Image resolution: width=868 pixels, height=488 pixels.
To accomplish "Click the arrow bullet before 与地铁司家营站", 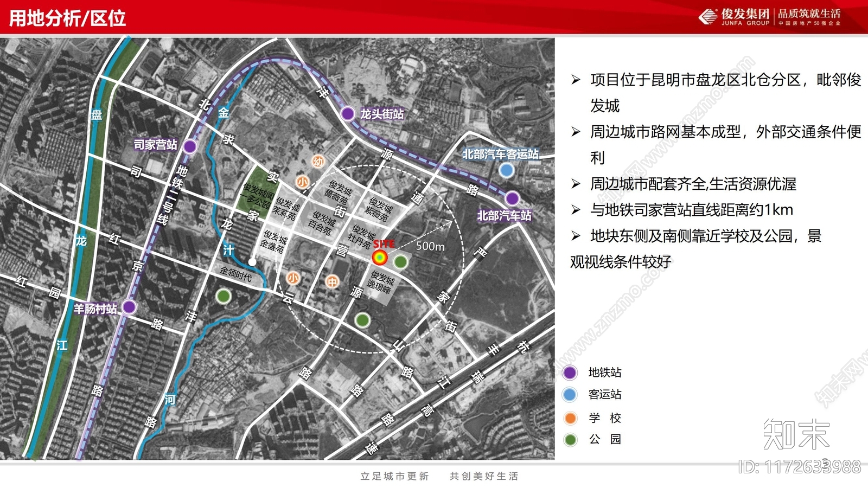I will tap(576, 210).
